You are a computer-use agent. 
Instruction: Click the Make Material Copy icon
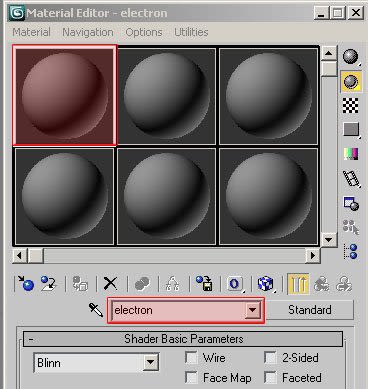pos(142,284)
